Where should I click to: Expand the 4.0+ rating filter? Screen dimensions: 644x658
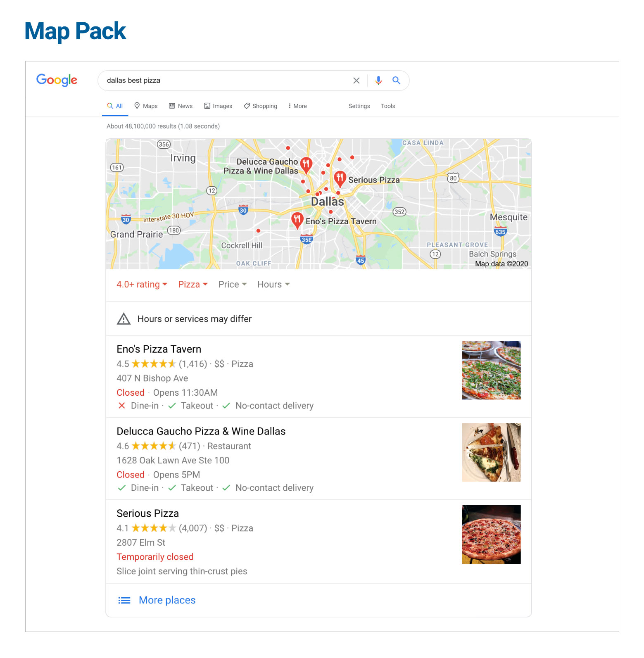coord(142,284)
